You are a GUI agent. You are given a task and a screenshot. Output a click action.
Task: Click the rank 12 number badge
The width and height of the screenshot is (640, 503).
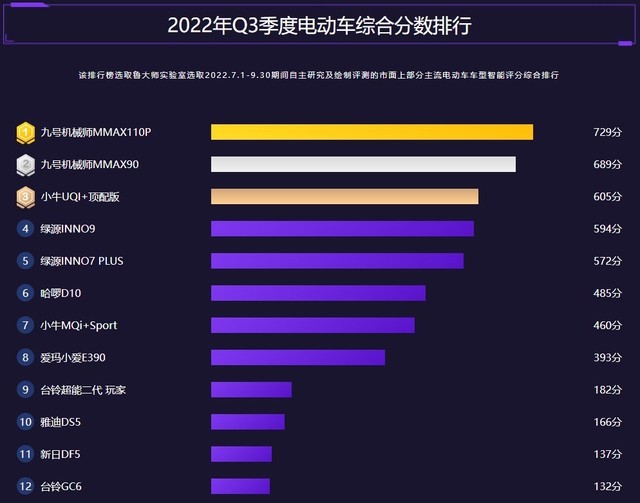pyautogui.click(x=25, y=486)
